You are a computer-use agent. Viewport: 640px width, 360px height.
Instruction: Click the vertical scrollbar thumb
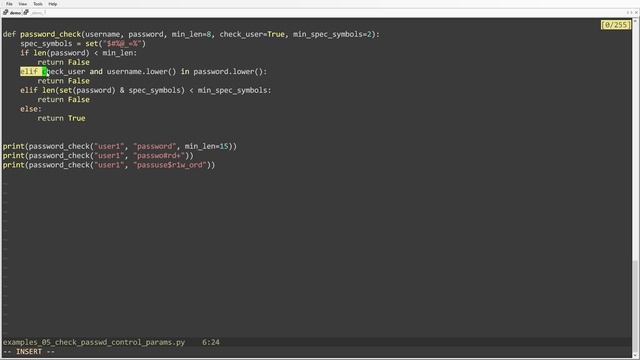pos(636,306)
